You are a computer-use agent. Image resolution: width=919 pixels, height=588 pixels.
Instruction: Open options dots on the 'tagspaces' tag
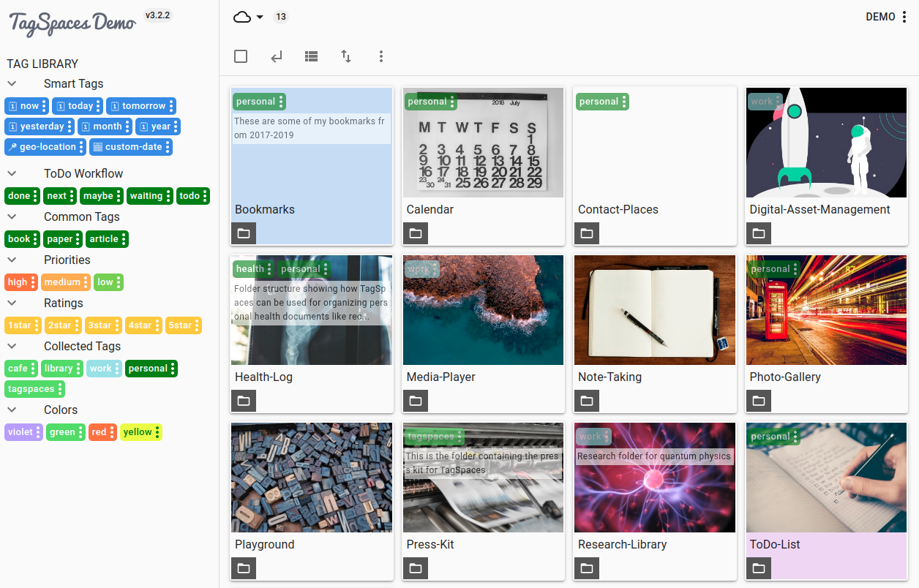coord(60,389)
